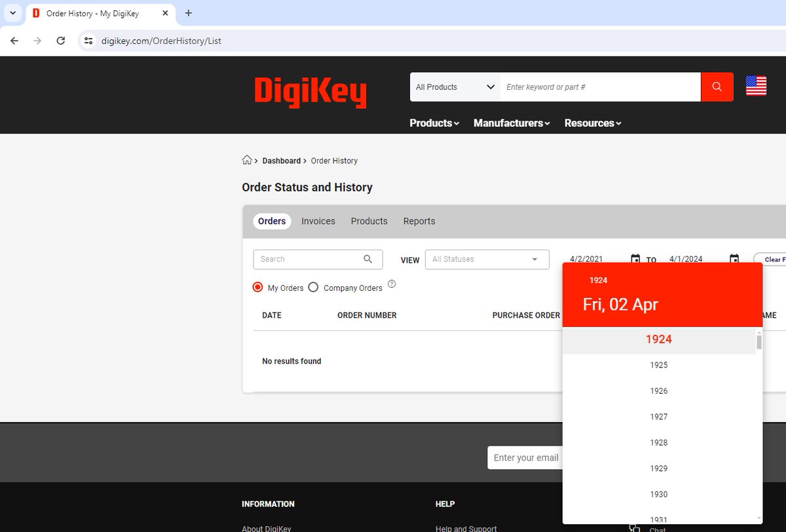Click the PURCHASE ORDER column header
This screenshot has height=532, width=786.
pyautogui.click(x=526, y=315)
